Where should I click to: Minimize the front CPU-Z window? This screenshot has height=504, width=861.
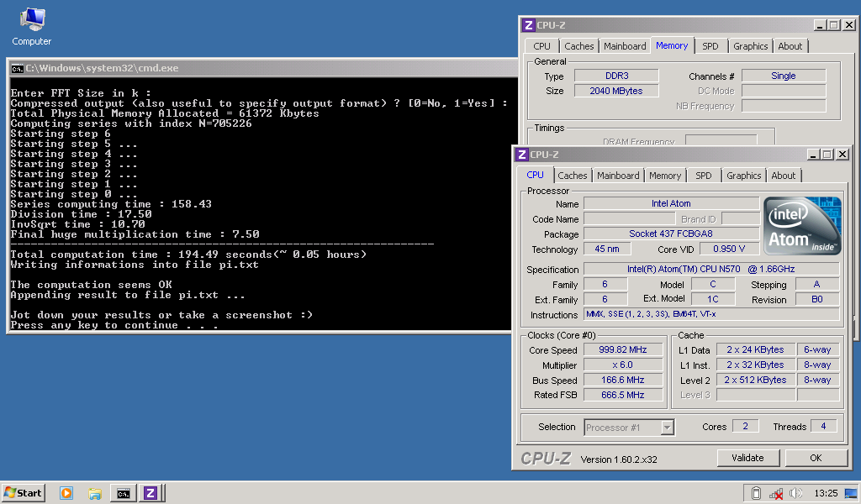click(x=813, y=155)
